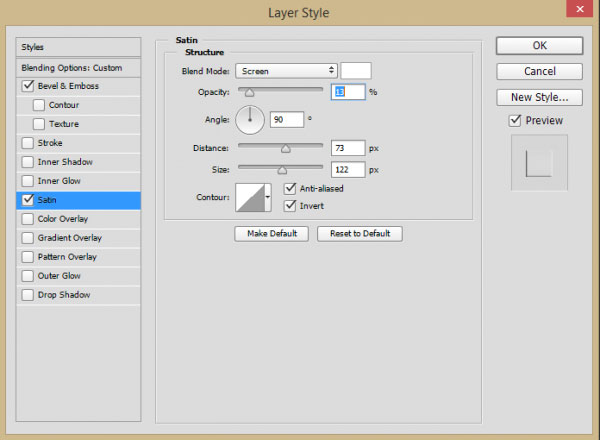This screenshot has height=440, width=600.
Task: Enable the Contour sub-style checkbox
Action: (39, 105)
